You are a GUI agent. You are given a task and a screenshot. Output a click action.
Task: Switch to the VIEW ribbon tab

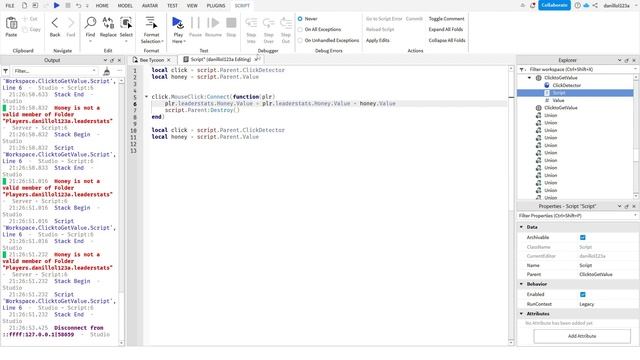pos(192,6)
